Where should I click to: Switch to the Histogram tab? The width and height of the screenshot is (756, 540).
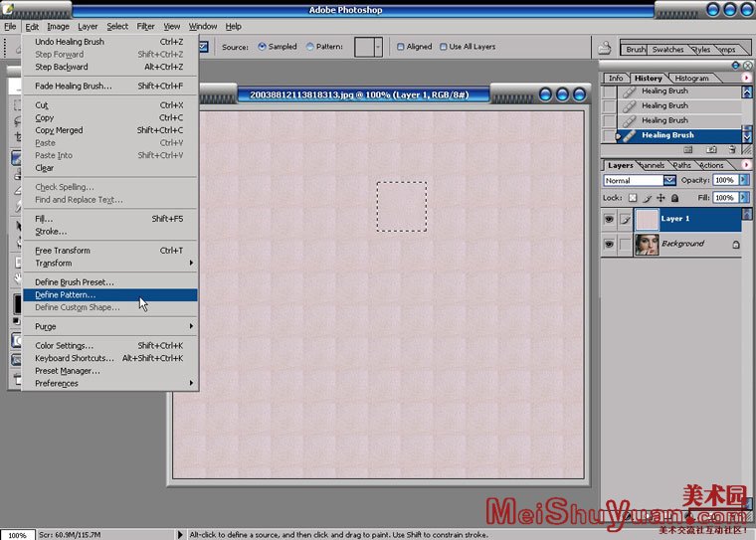pyautogui.click(x=692, y=79)
